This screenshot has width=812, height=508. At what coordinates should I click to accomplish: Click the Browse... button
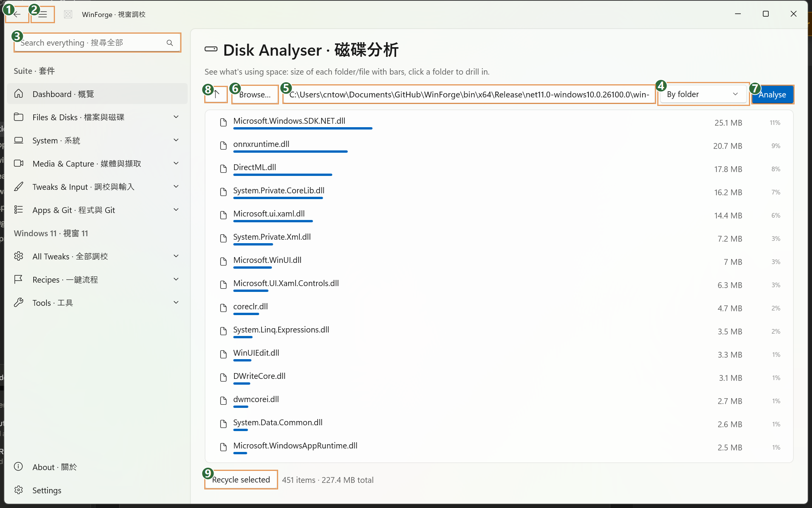(x=255, y=94)
